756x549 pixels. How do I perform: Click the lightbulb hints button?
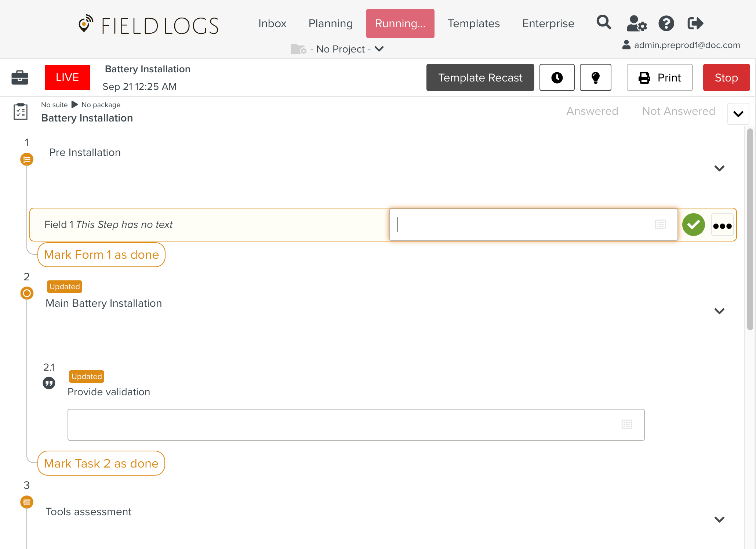(595, 77)
